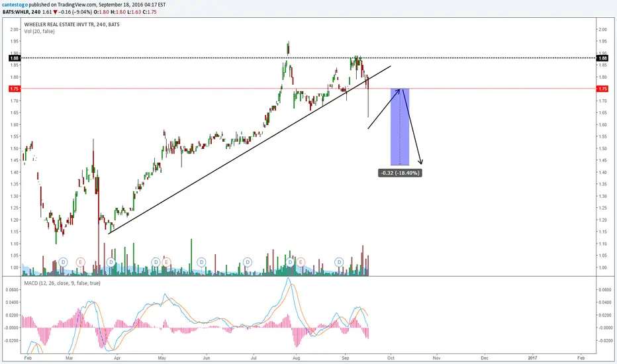
Task: Click the H:1.80 high value in header
Action: [x=119, y=12]
